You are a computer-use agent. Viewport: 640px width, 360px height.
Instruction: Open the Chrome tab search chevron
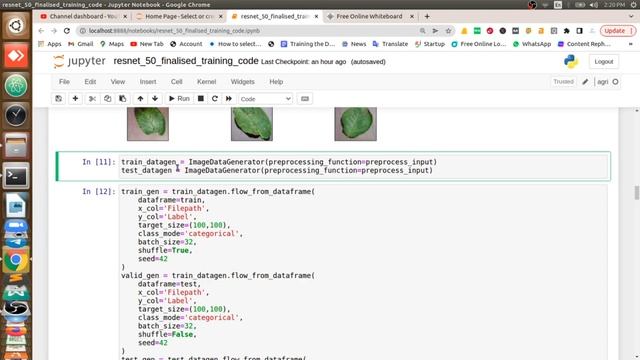pos(631,16)
